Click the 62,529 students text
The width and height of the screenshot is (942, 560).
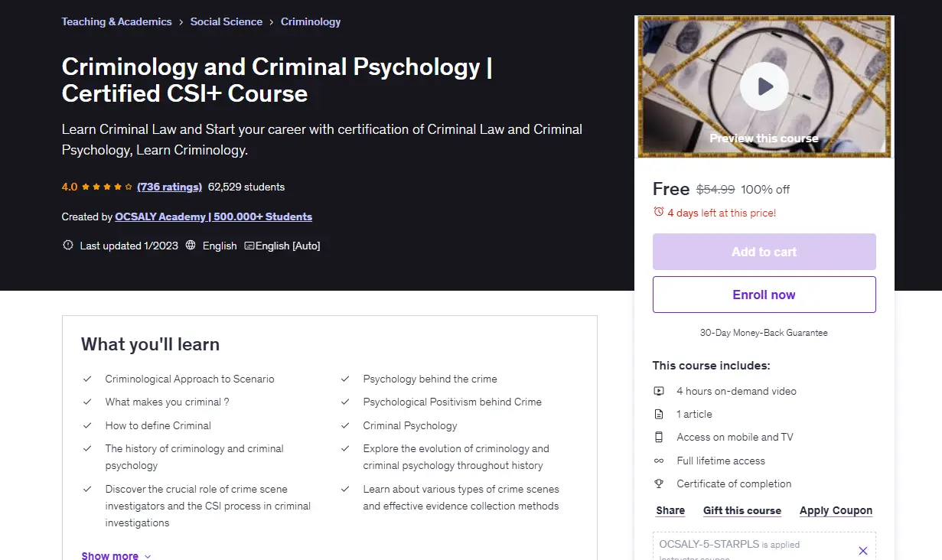pos(246,187)
